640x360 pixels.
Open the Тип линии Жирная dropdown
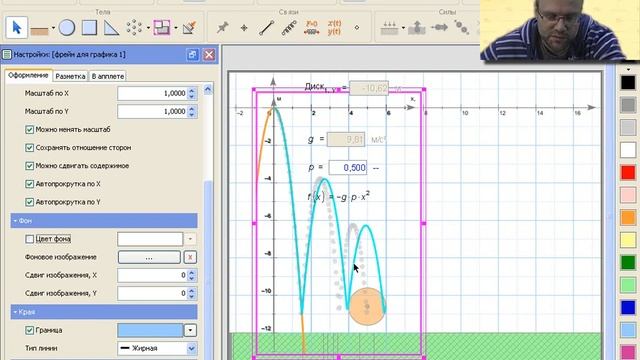pos(157,348)
